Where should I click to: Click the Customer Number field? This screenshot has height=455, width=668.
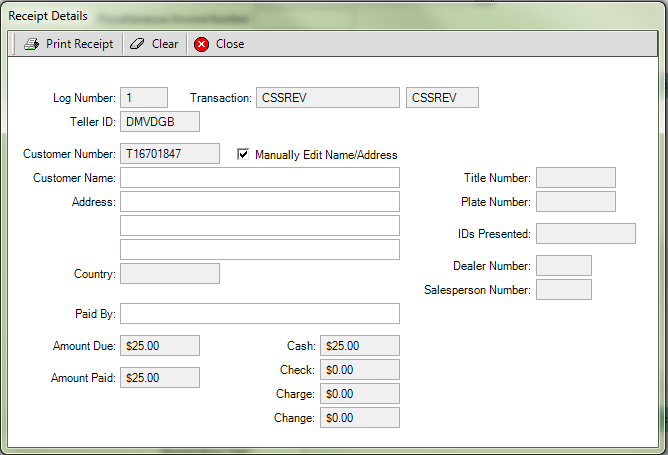pos(169,154)
